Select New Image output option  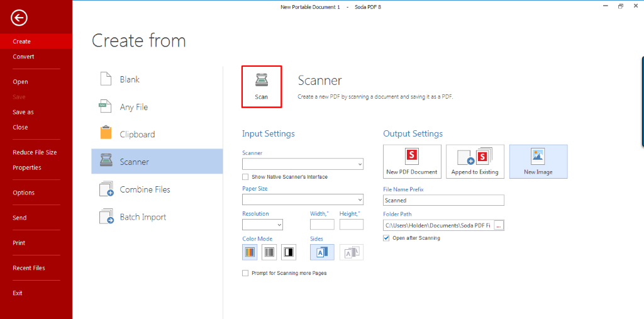tap(538, 162)
